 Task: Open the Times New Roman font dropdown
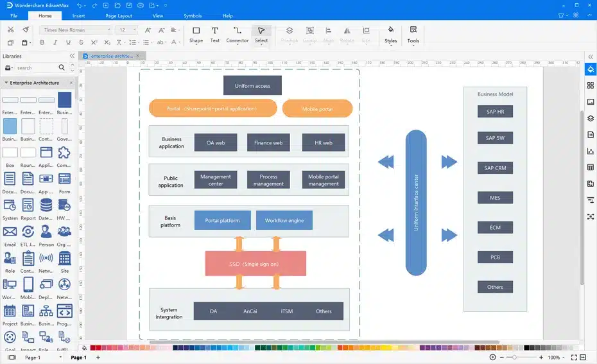tap(76, 30)
